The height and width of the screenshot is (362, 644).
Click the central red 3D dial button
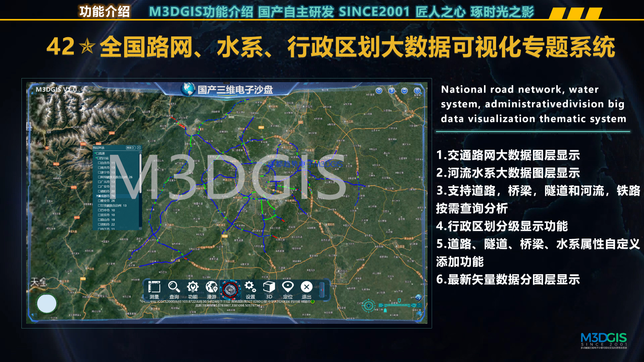pyautogui.click(x=230, y=290)
